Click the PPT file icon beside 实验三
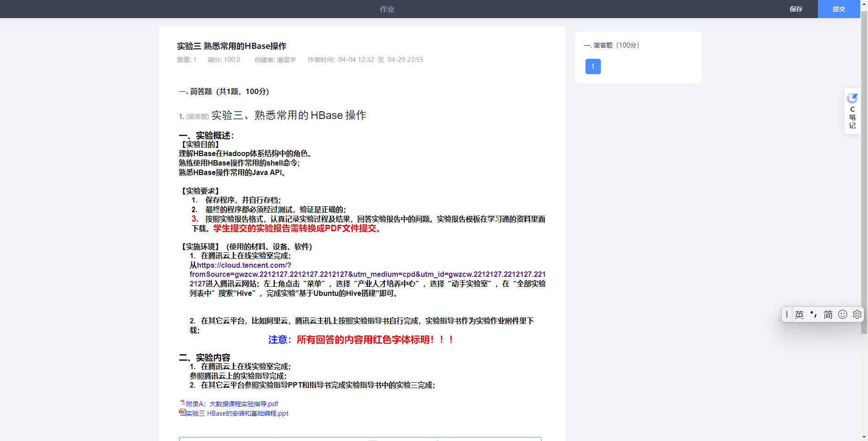Image resolution: width=868 pixels, height=441 pixels. (182, 412)
